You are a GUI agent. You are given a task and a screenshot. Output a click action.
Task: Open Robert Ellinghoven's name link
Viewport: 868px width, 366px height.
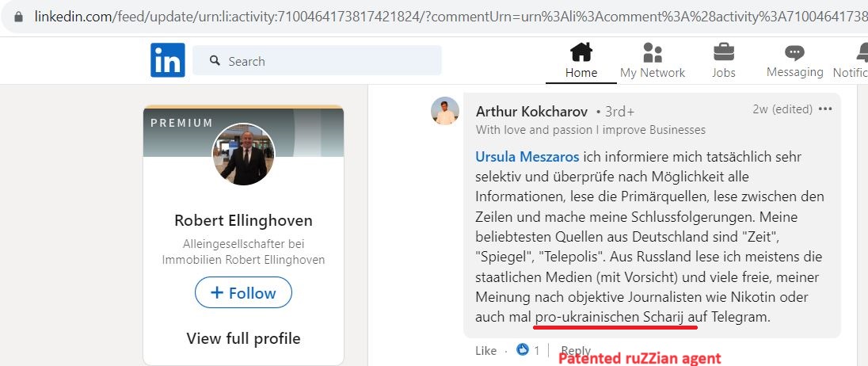tap(244, 220)
